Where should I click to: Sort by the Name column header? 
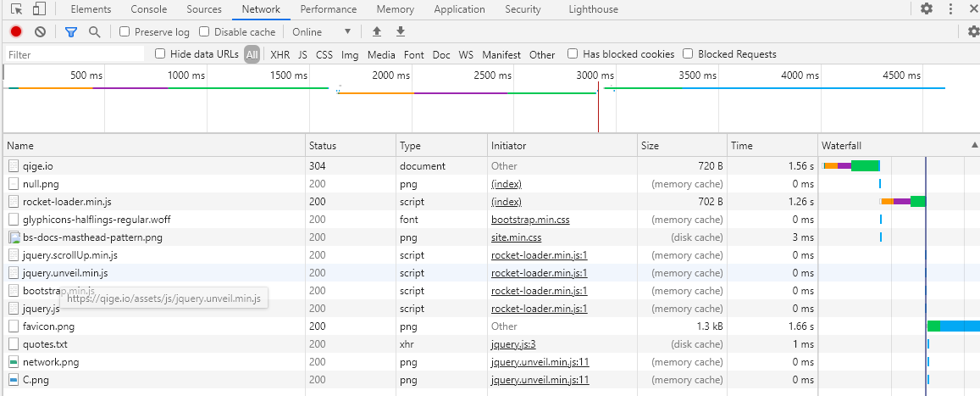(x=154, y=145)
